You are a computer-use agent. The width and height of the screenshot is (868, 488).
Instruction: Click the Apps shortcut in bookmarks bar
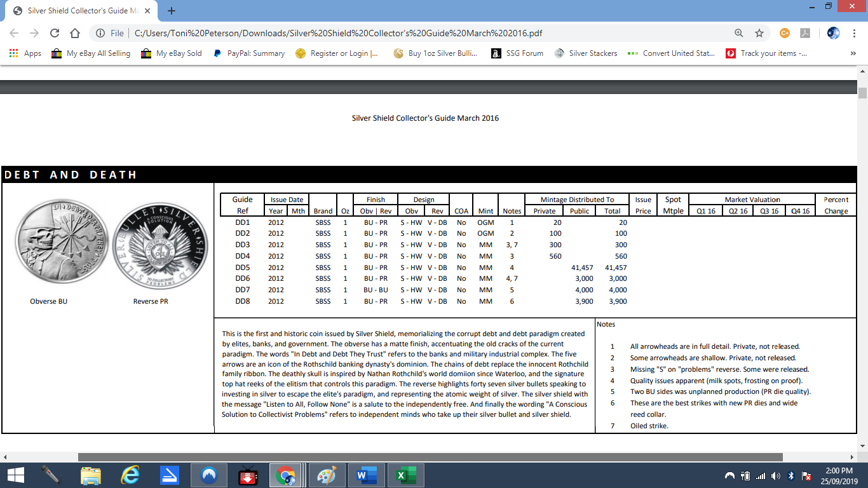pyautogui.click(x=25, y=53)
